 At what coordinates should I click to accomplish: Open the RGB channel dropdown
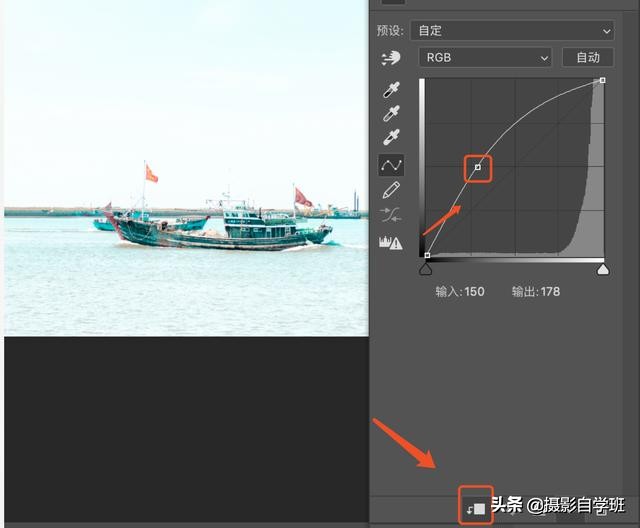coord(485,58)
